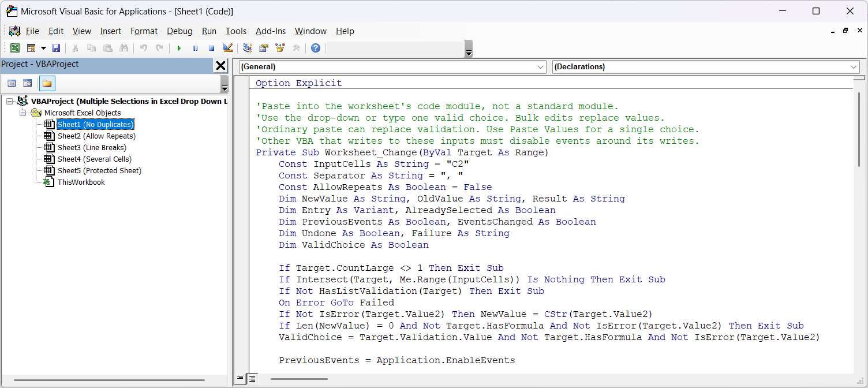Viewport: 868px width, 388px height.
Task: Close the inner code window
Action: tap(859, 31)
